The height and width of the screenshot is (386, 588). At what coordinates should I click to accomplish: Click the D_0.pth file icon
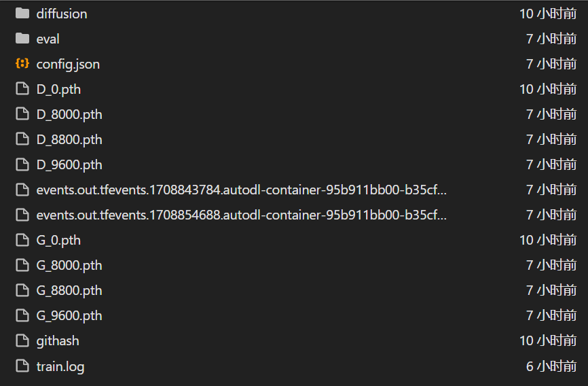(x=22, y=89)
